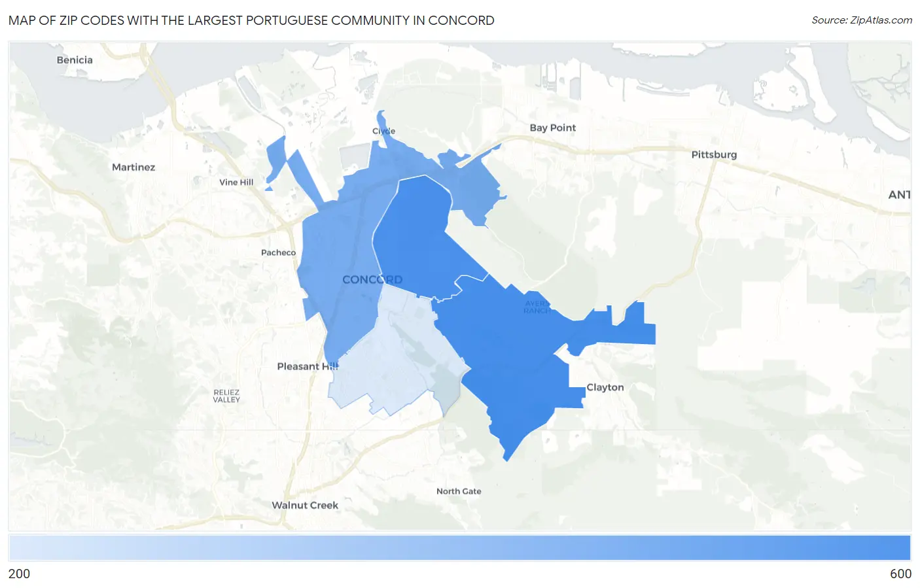Click the Clayton town label
Viewport: 920px width, 588px height.
pyautogui.click(x=605, y=387)
